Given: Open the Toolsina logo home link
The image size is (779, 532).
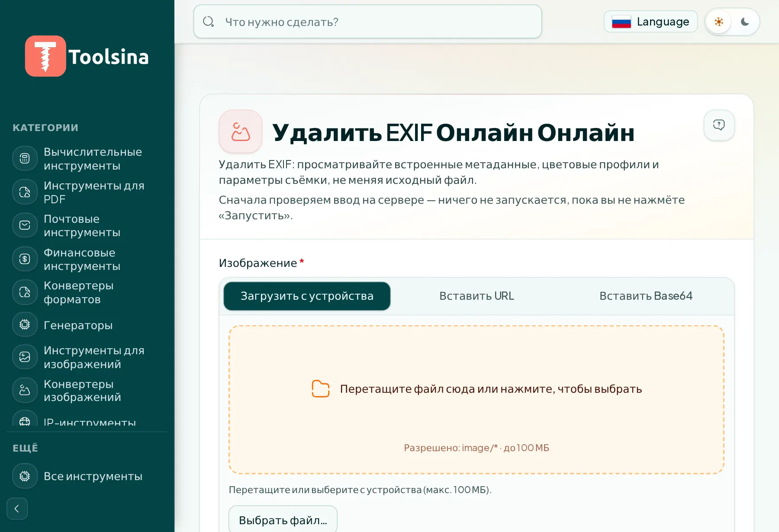Looking at the screenshot, I should (x=87, y=56).
